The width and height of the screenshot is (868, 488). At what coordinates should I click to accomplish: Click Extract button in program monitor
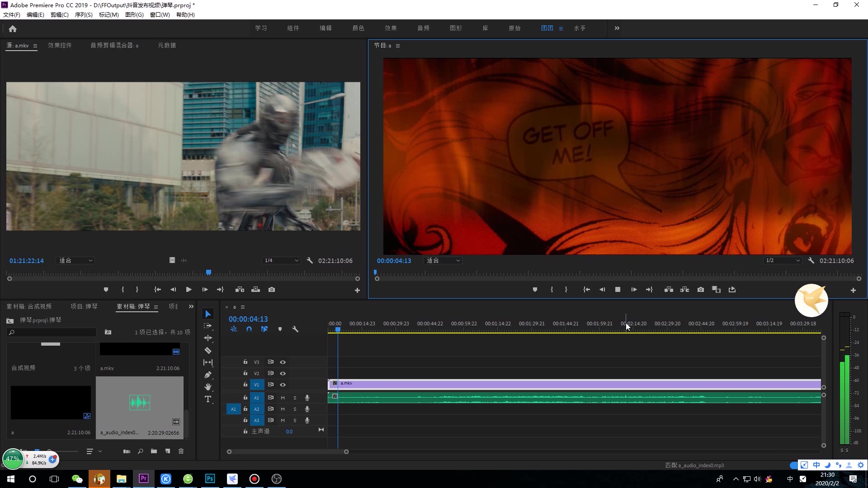click(685, 290)
